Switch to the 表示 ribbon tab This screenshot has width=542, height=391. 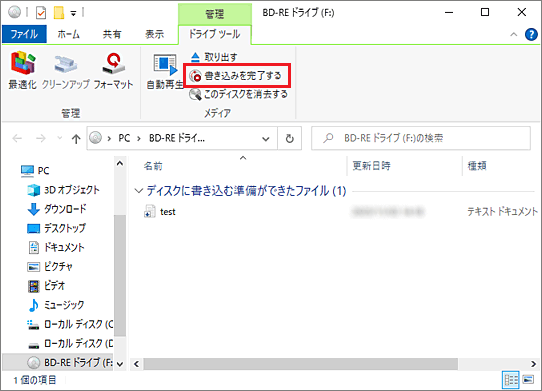click(x=155, y=34)
